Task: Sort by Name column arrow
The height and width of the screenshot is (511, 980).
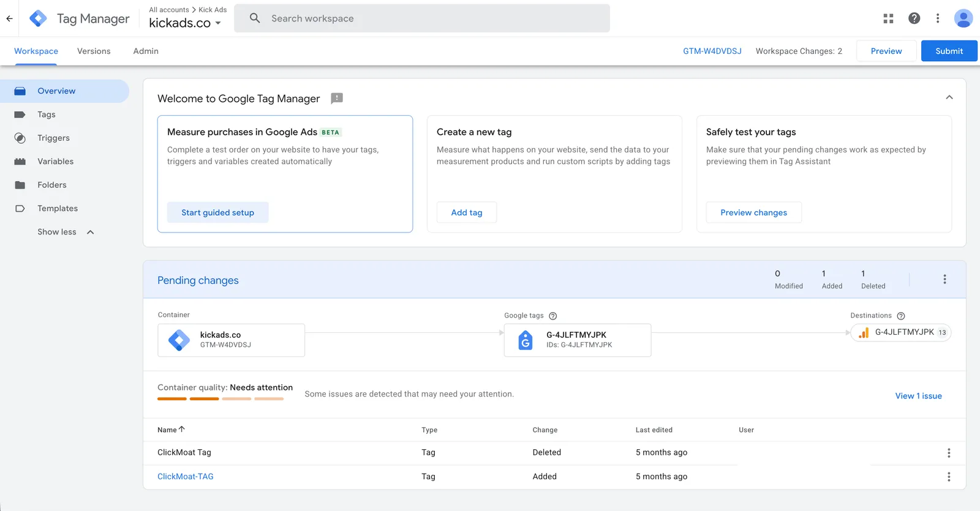Action: (x=182, y=430)
